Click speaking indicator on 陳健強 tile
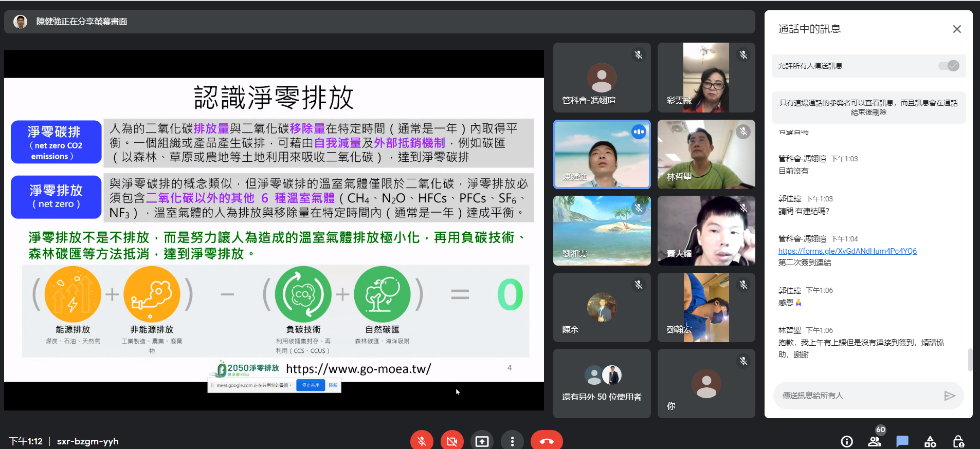 click(639, 132)
